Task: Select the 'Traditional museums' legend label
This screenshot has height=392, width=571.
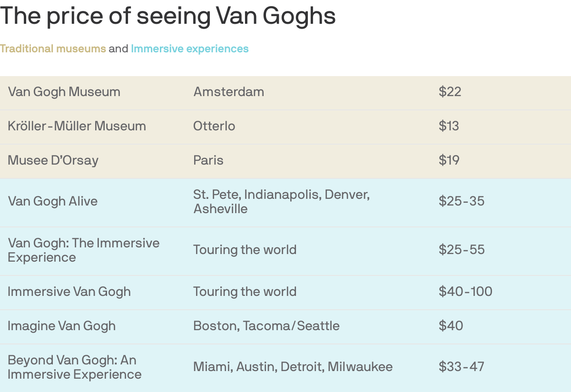Action: pyautogui.click(x=53, y=49)
